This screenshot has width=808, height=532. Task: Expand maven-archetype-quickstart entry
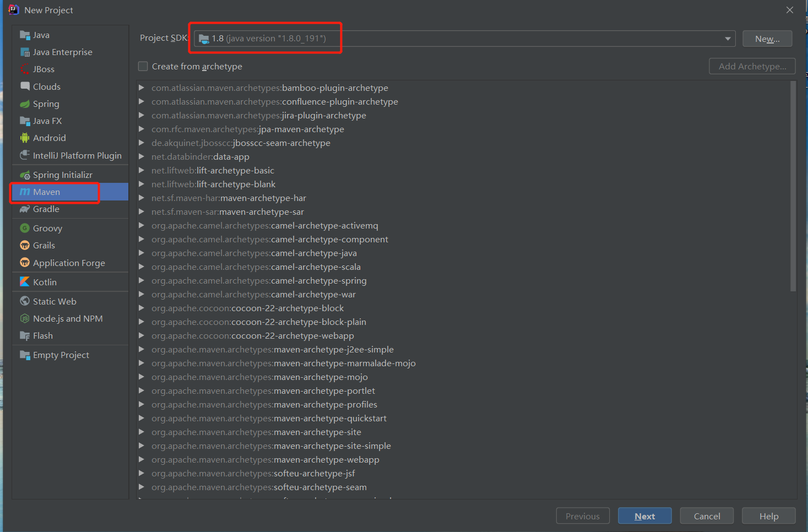pyautogui.click(x=142, y=418)
